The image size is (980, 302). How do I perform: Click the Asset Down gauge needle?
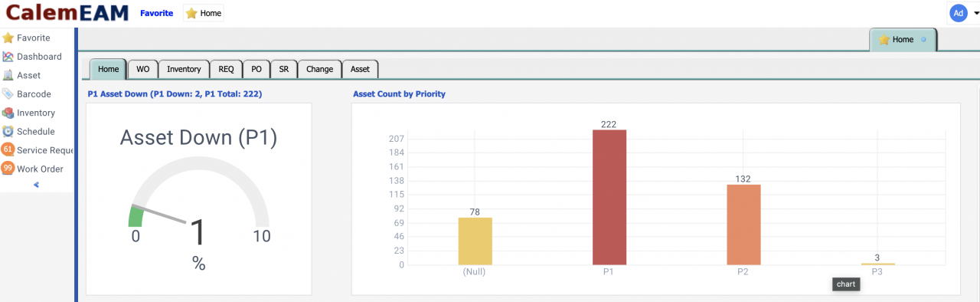(x=159, y=214)
